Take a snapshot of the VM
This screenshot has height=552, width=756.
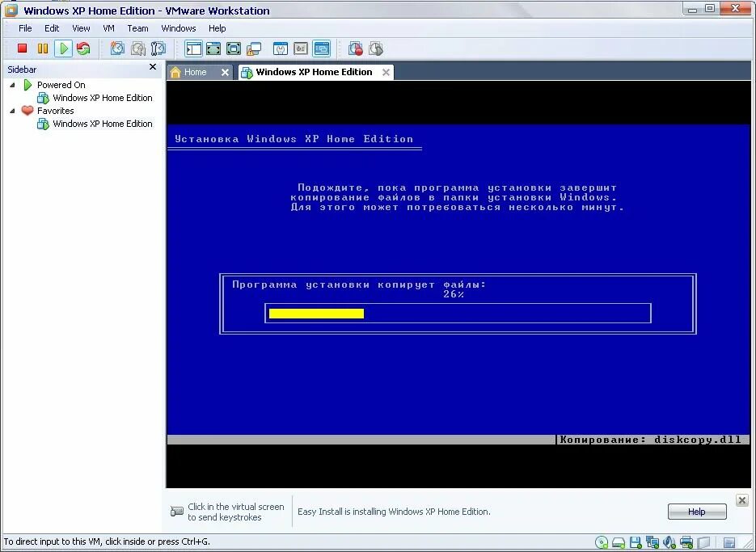click(117, 48)
